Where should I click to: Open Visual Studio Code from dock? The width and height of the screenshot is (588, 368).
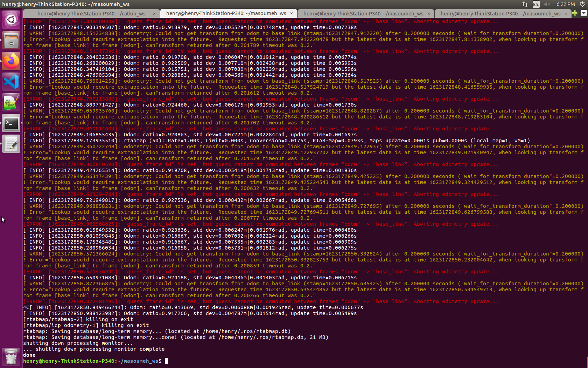click(x=11, y=82)
